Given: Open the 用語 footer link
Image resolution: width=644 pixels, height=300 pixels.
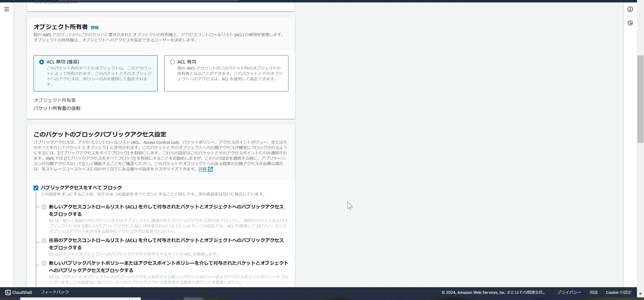Looking at the screenshot, I should [594, 292].
